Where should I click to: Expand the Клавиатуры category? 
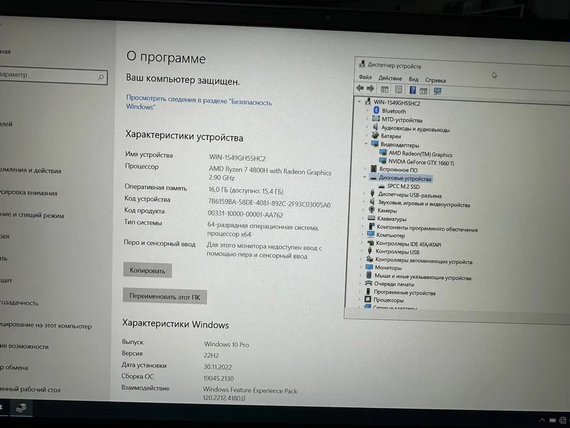tap(362, 218)
